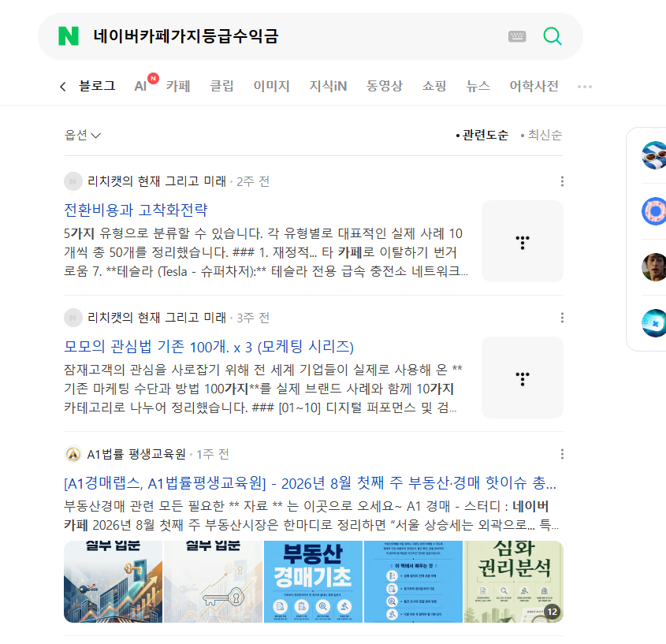Click the red N badge on AI tab

tap(154, 79)
